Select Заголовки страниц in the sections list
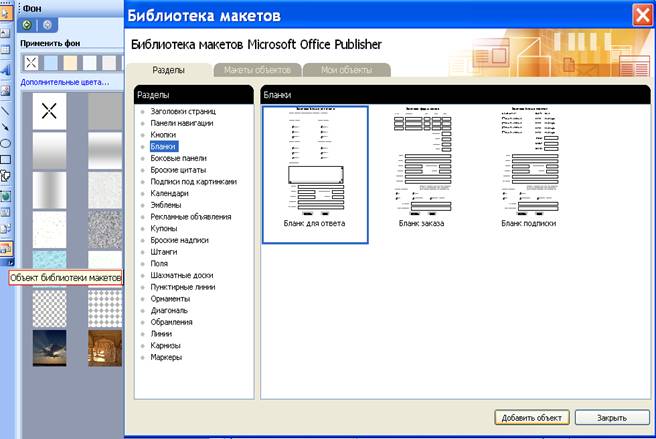Screen dimensions: 656x439 point(183,111)
